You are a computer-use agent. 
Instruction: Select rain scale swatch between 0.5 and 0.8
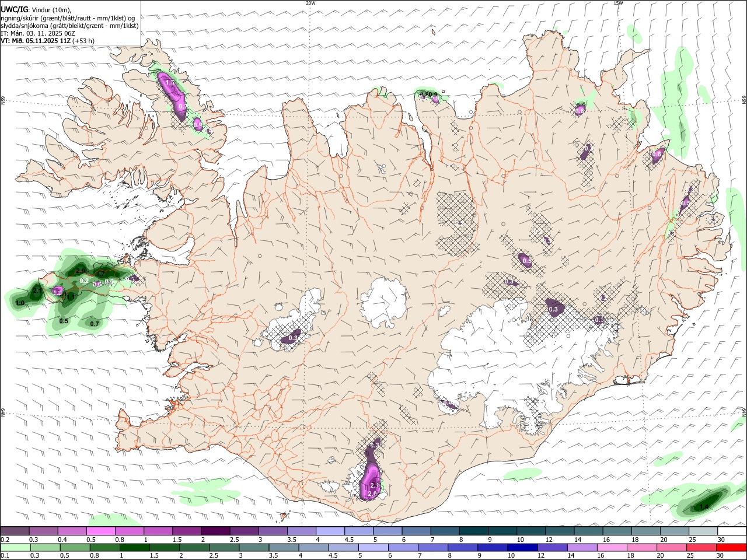coord(75,547)
